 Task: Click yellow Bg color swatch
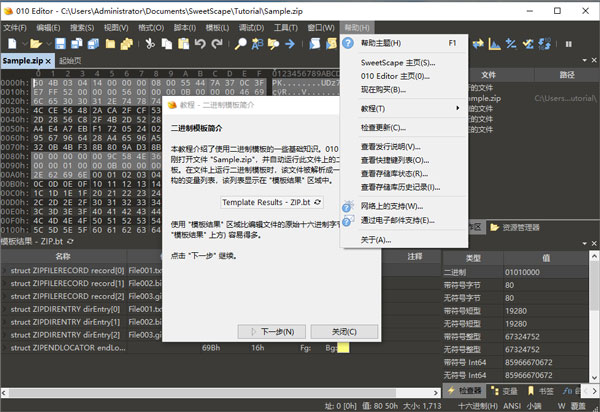point(343,348)
